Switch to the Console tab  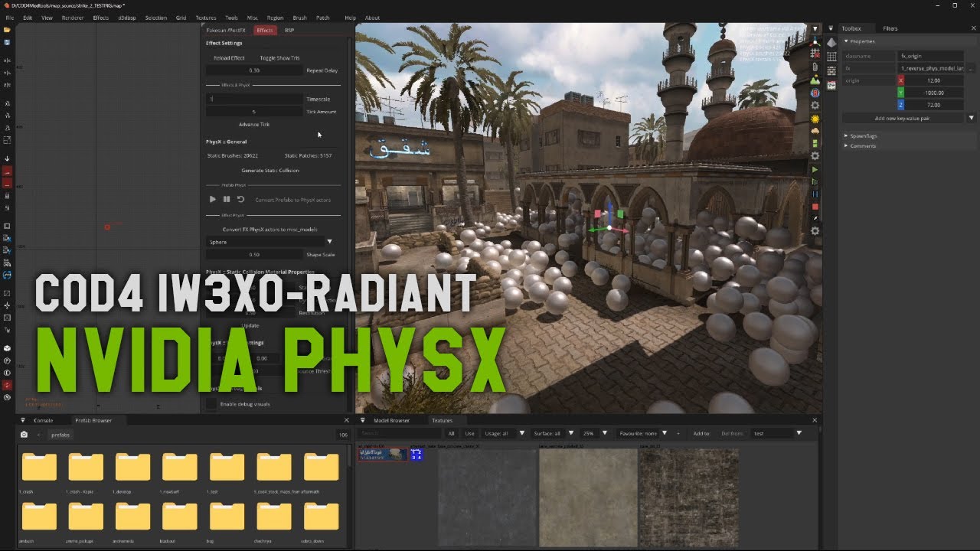pyautogui.click(x=44, y=420)
